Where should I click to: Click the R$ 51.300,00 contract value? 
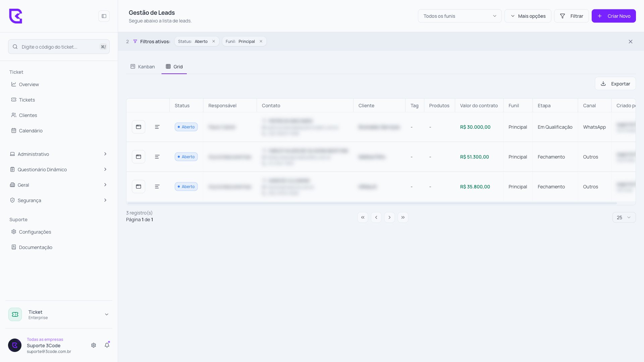pos(475,157)
